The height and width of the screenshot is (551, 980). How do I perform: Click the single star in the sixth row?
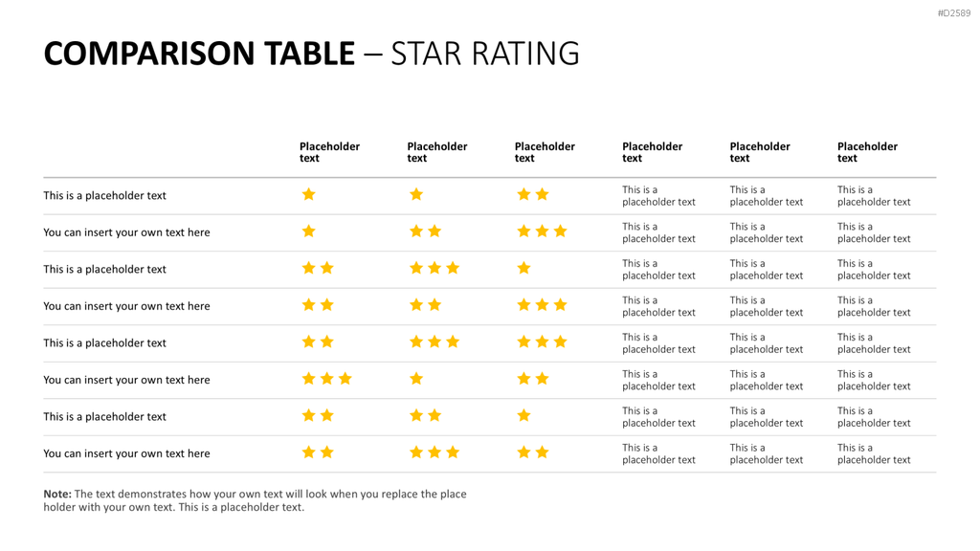pos(416,379)
